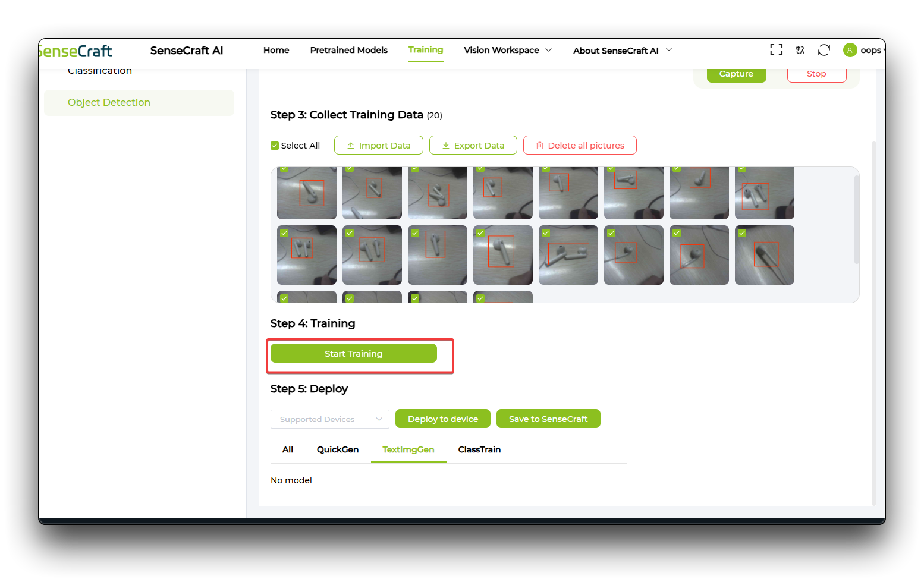Viewport: 924px width, 582px height.
Task: Uncheck the last thumbnail in the second row
Action: point(741,232)
